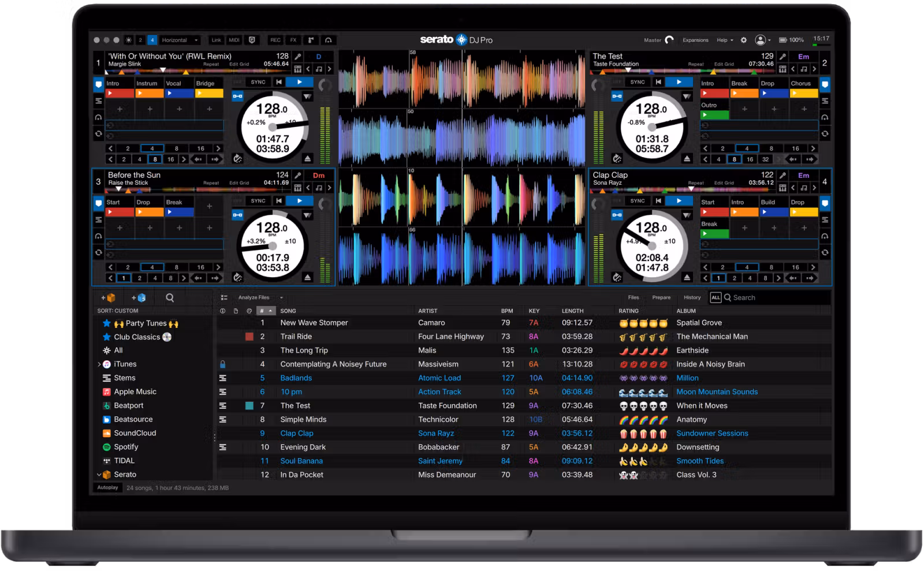Trigger the red Intro cue on deck 1

(120, 94)
